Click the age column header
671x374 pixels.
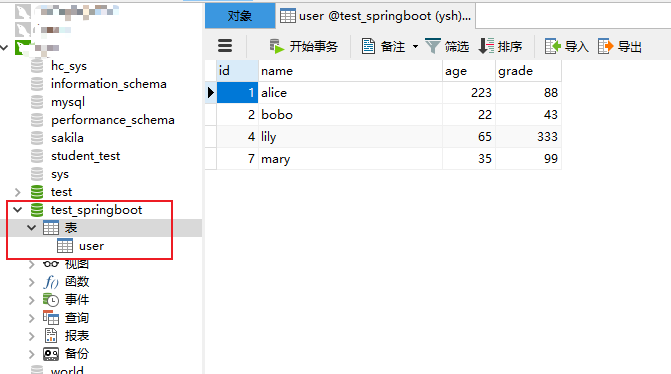pos(469,71)
